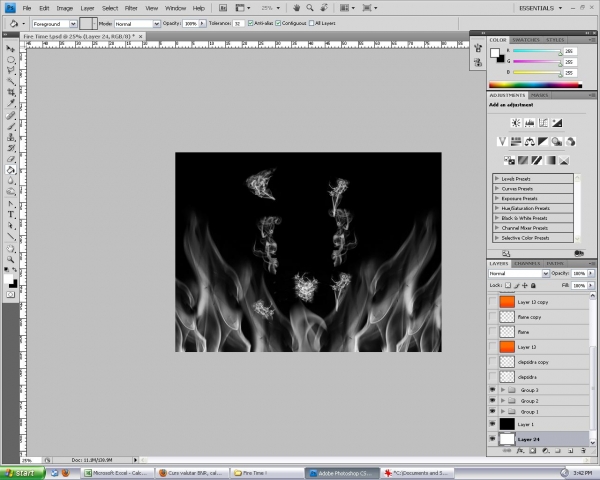Image resolution: width=600 pixels, height=480 pixels.
Task: Select the Brush tool
Action: (x=11, y=126)
